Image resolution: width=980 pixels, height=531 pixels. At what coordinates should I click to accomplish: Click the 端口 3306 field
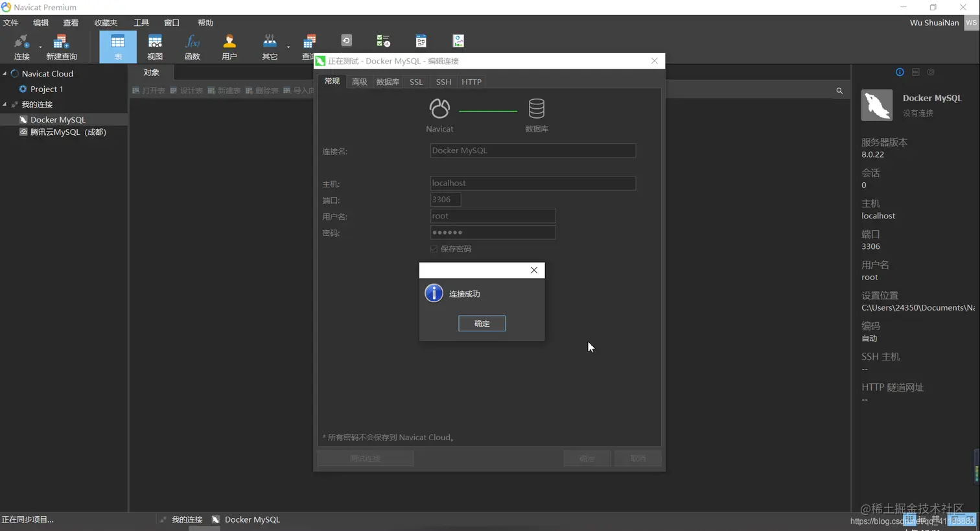(445, 200)
